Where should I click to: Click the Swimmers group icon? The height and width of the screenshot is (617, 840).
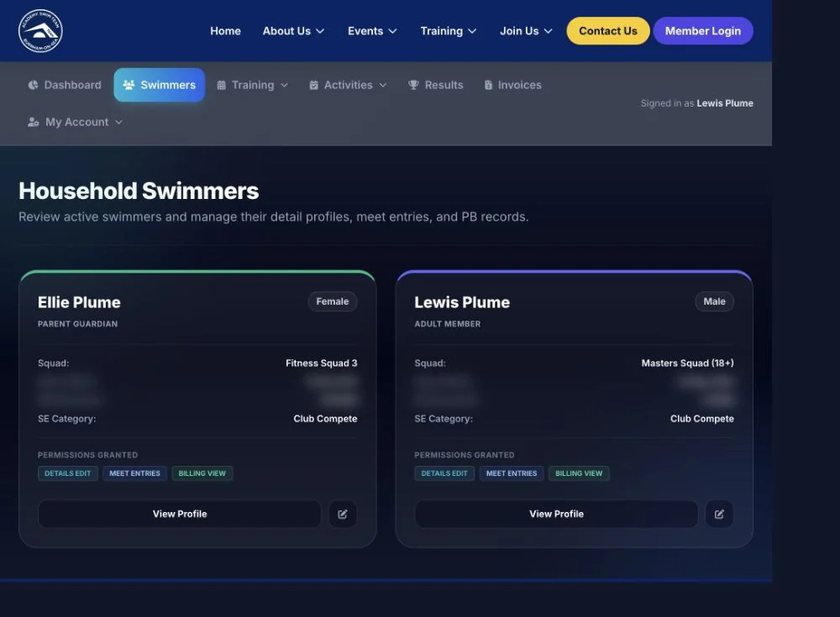[x=129, y=85]
